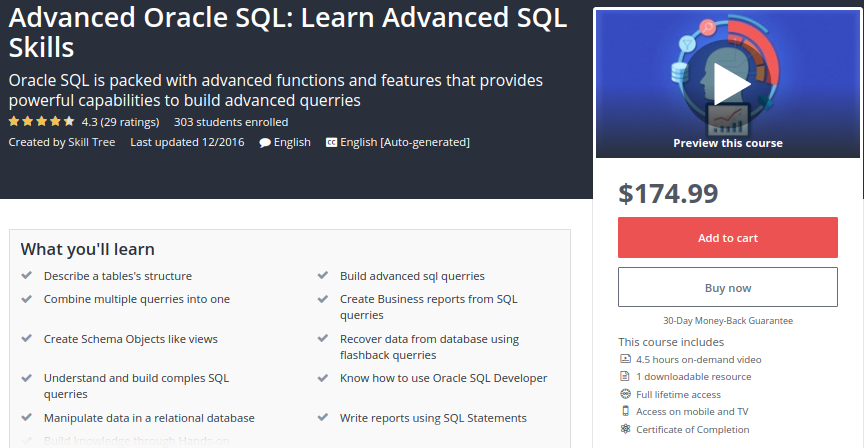Click Certificate of Completion text
The image size is (864, 448).
click(x=693, y=429)
